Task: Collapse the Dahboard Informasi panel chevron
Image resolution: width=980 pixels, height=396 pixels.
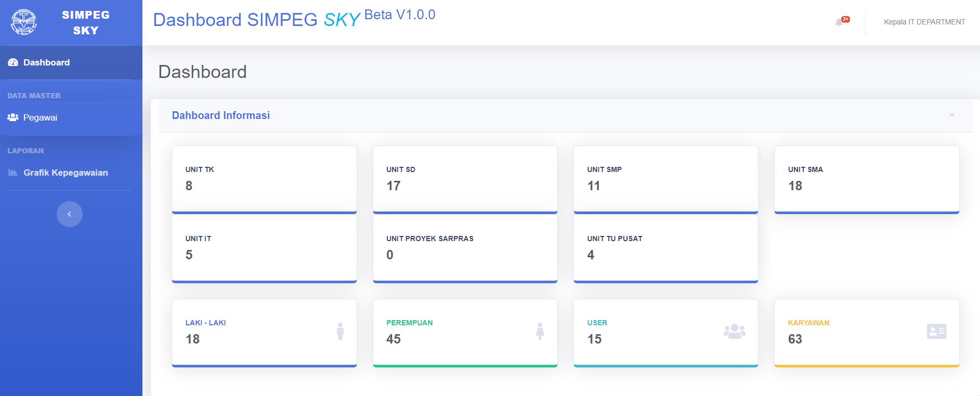Action: pos(952,115)
